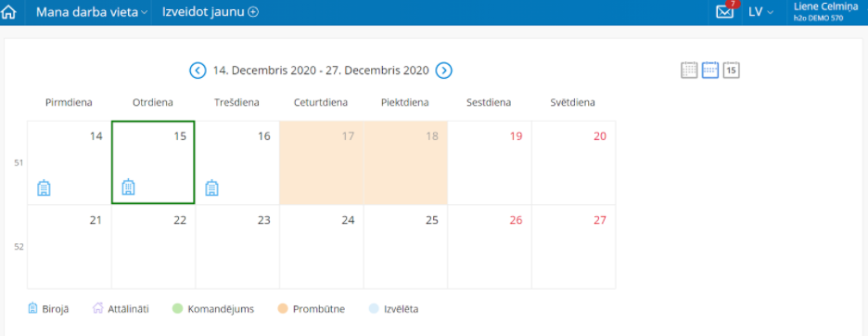Select December 17 absence day cell
The height and width of the screenshot is (336, 868).
322,163
